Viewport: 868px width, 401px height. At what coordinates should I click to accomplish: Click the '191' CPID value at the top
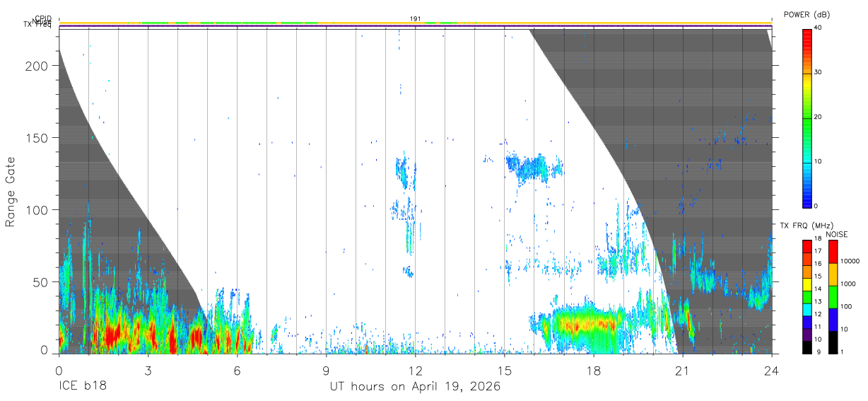pos(415,19)
